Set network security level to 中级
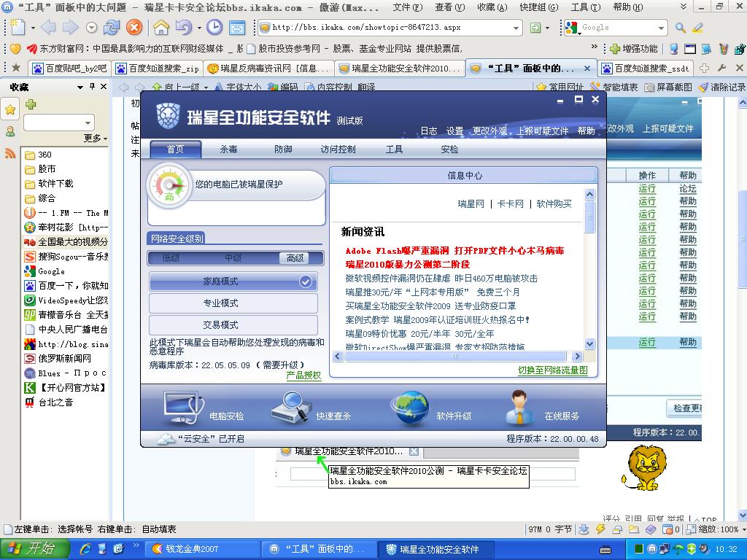The height and width of the screenshot is (560, 747). point(233,258)
